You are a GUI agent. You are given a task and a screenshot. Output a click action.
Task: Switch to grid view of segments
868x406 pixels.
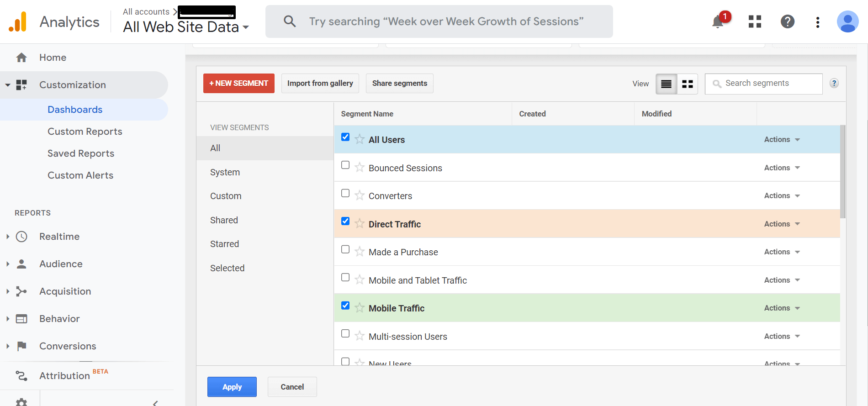click(688, 84)
